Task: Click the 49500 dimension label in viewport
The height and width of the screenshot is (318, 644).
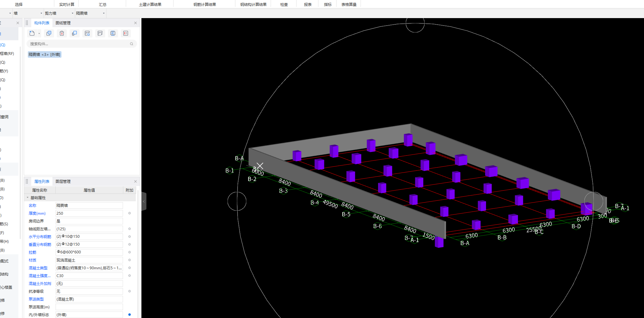Action: 330,204
